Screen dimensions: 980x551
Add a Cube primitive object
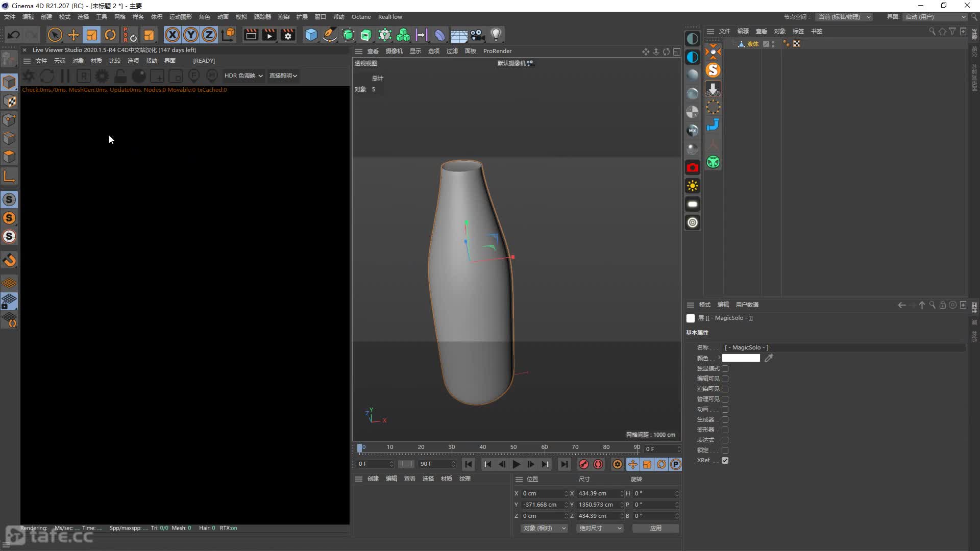(311, 35)
